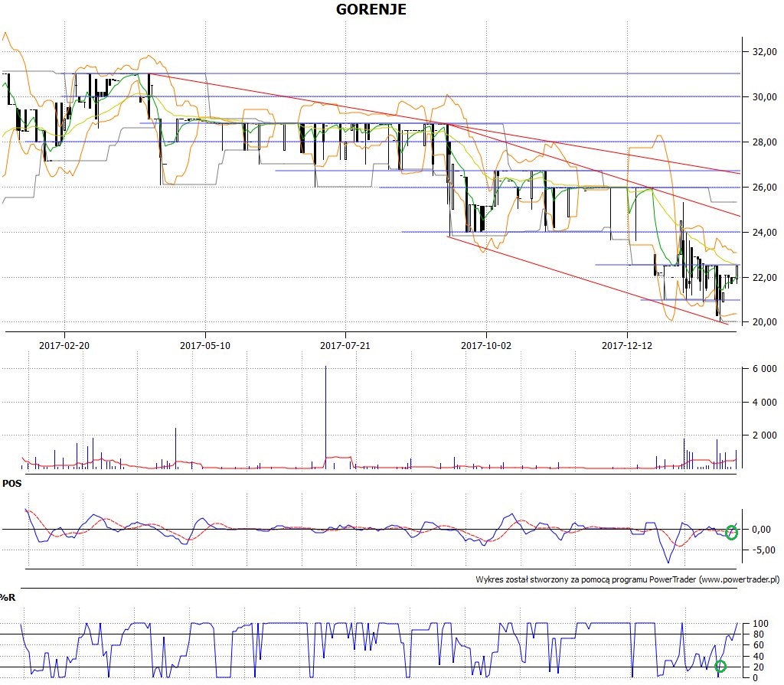Viewport: 784px width, 685px height.
Task: Click the 28,00 price axis label
Action: [765, 142]
